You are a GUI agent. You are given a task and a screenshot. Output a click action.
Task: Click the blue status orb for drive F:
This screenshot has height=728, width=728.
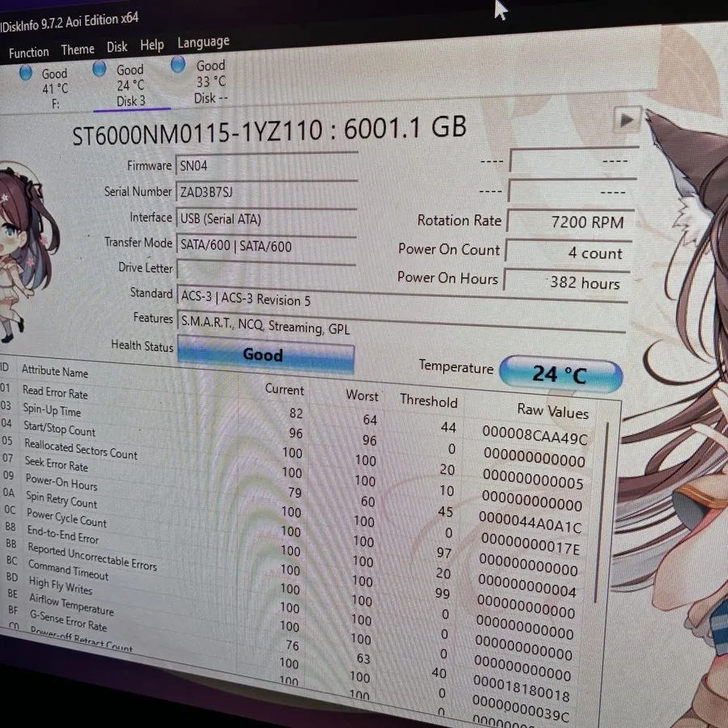click(26, 73)
